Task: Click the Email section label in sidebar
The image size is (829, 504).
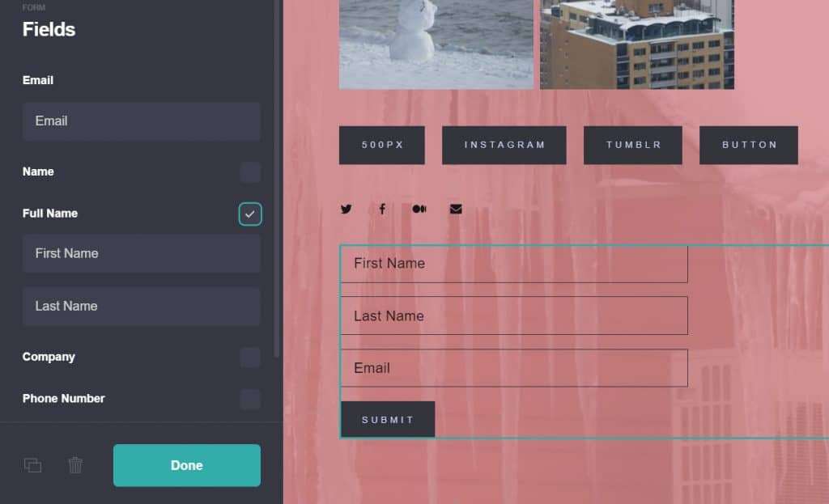Action: coord(38,80)
